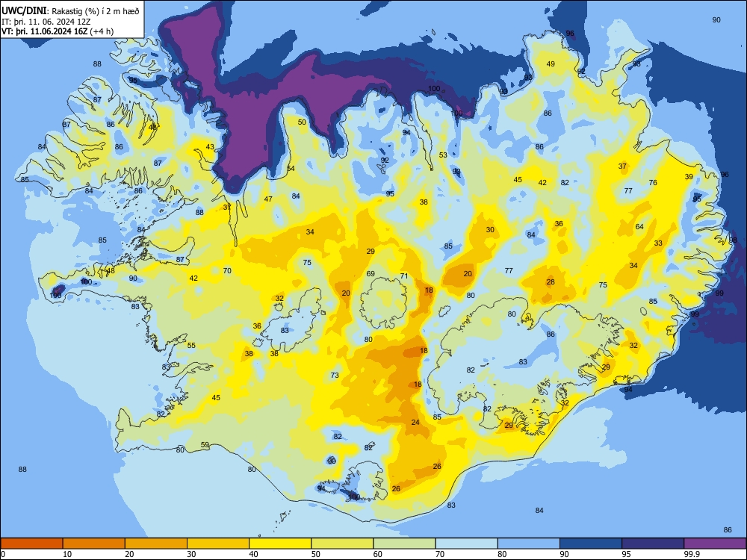Select the 30–40 amber legend swatch
This screenshot has height=560, width=747.
pyautogui.click(x=218, y=544)
